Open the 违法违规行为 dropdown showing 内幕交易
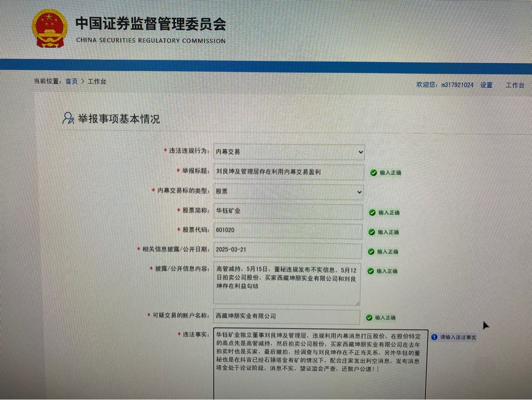532x400 pixels. coord(289,152)
